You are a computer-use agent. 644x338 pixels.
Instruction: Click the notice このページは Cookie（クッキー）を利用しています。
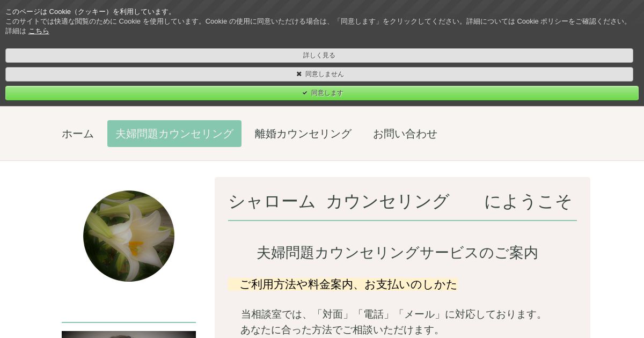coord(90,12)
